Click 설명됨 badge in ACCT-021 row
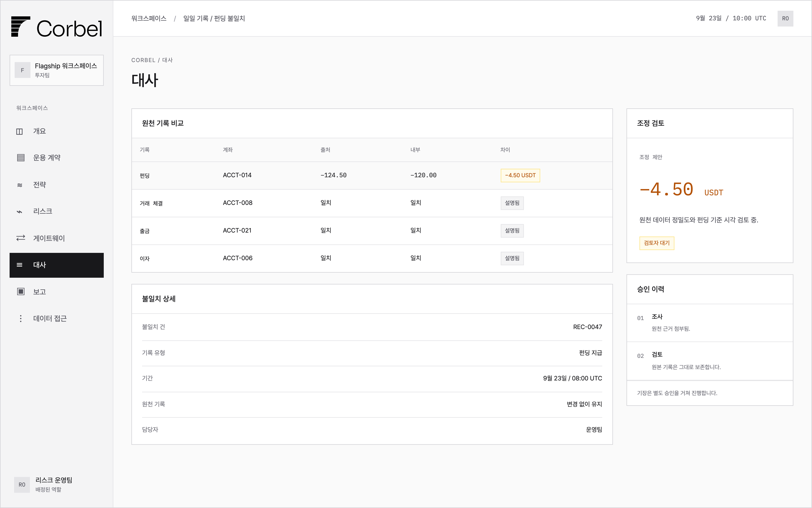 point(512,230)
